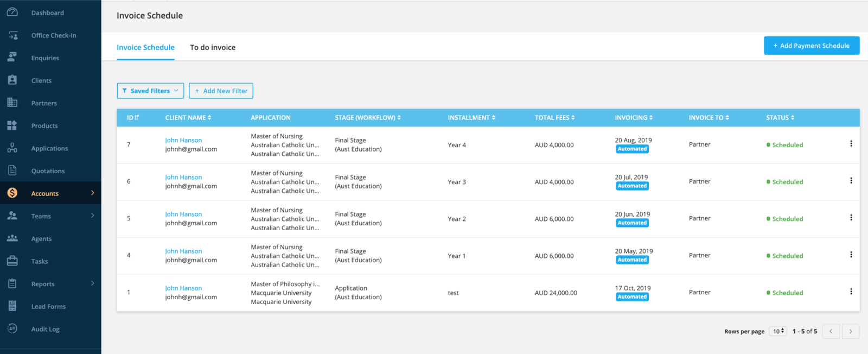The width and height of the screenshot is (868, 354).
Task: Open Applications in the sidebar menu
Action: [50, 148]
